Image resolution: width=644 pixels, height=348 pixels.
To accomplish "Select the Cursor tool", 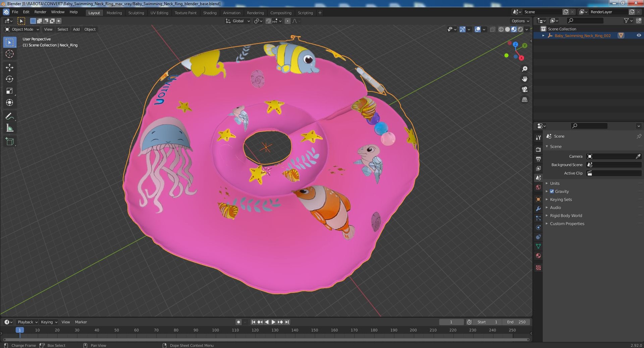I will [x=10, y=54].
